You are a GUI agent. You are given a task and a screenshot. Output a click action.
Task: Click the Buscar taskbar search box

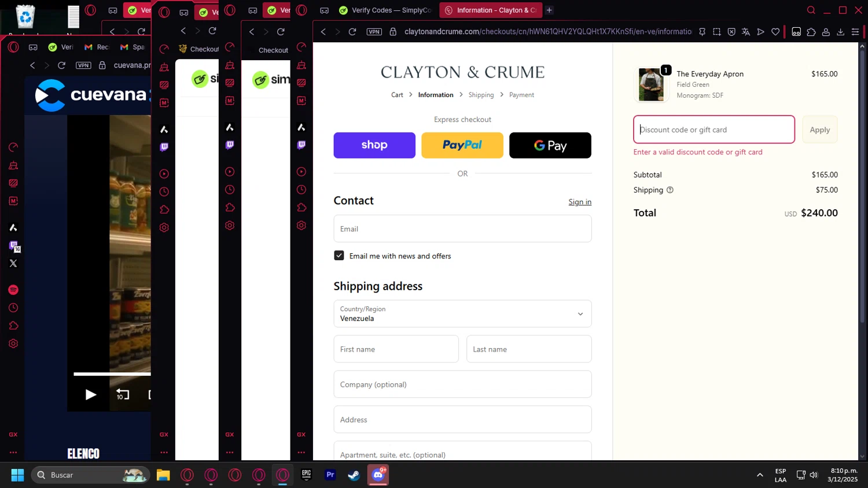(91, 475)
